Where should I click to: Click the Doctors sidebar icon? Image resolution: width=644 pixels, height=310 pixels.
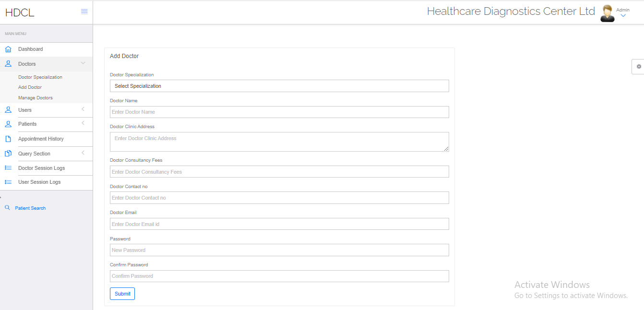(8, 63)
